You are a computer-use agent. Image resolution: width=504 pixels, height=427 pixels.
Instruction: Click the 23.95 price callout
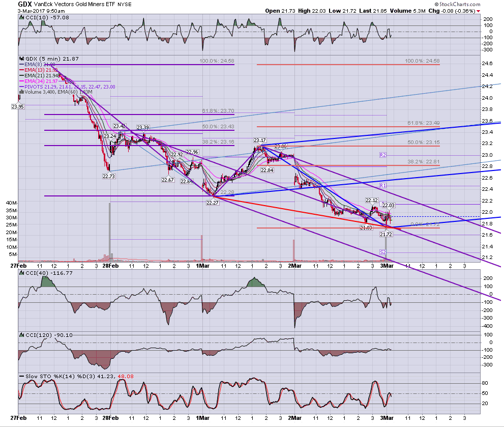coord(18,106)
